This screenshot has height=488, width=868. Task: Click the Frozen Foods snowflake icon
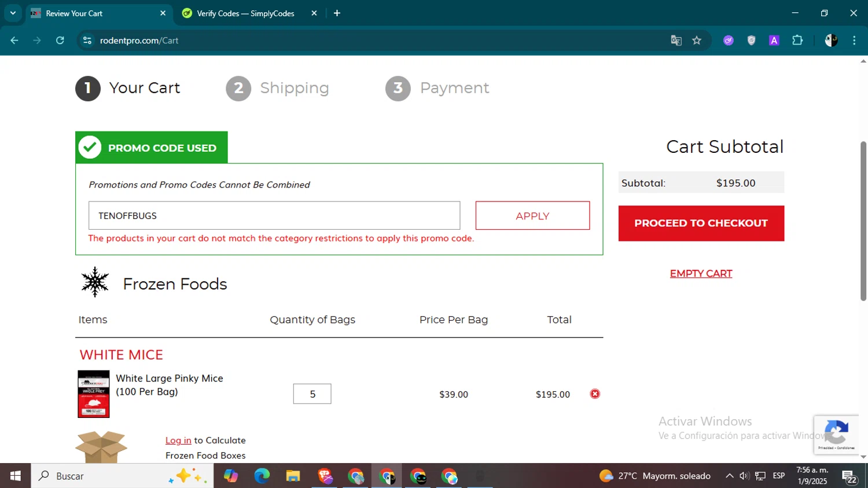(95, 282)
